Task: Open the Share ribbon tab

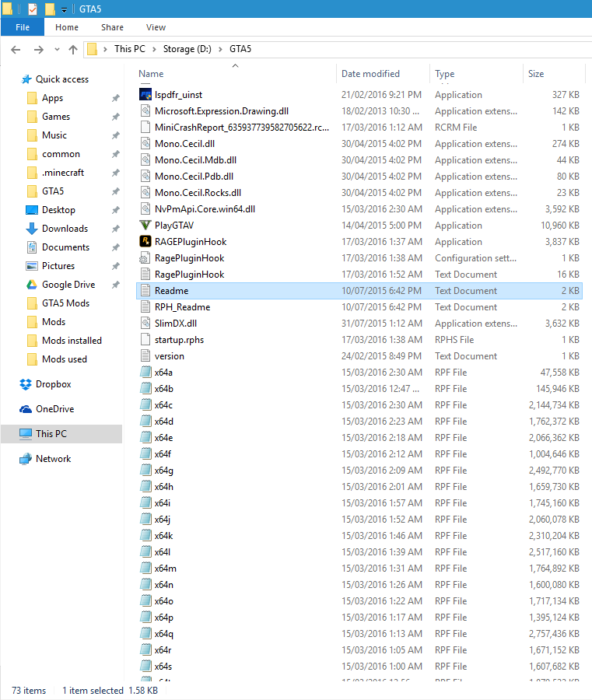Action: click(112, 27)
